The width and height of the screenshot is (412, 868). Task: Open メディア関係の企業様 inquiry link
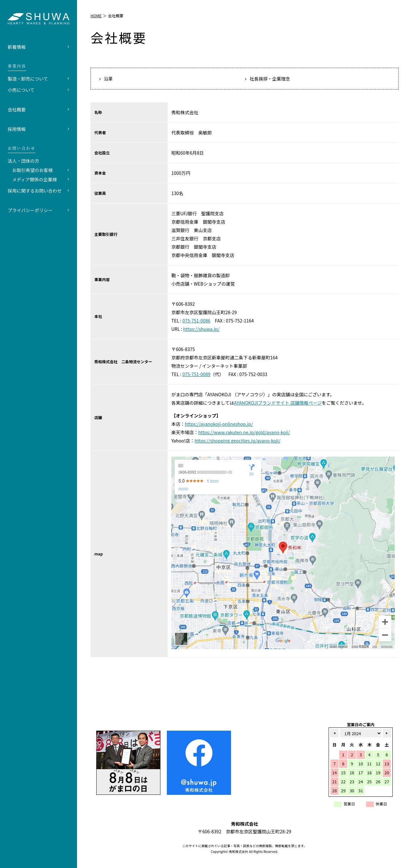[41, 180]
